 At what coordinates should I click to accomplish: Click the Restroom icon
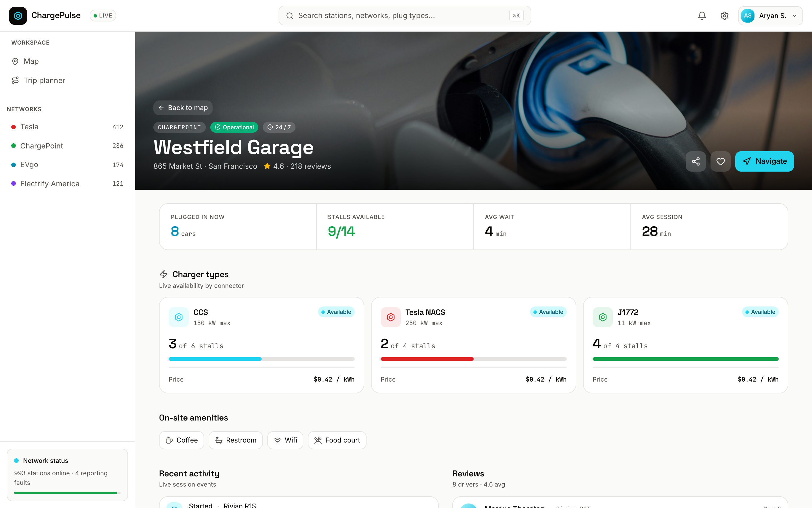219,440
